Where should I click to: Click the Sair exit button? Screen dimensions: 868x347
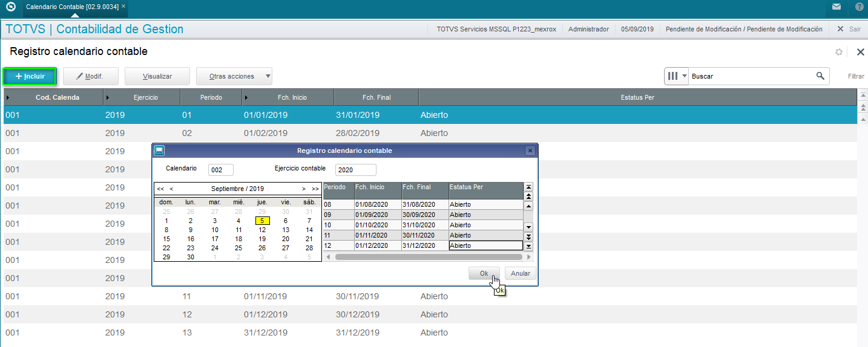[x=849, y=29]
